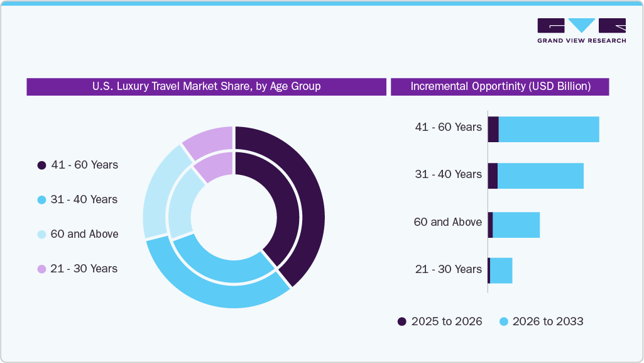The width and height of the screenshot is (644, 363).
Task: Expand the 60 and Above bar row
Action: click(x=448, y=222)
